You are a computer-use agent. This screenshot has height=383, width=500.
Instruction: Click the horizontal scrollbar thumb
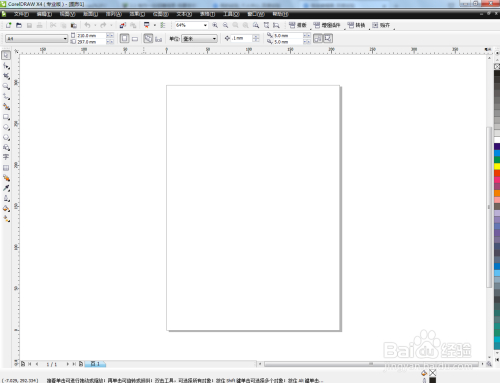coord(371,364)
